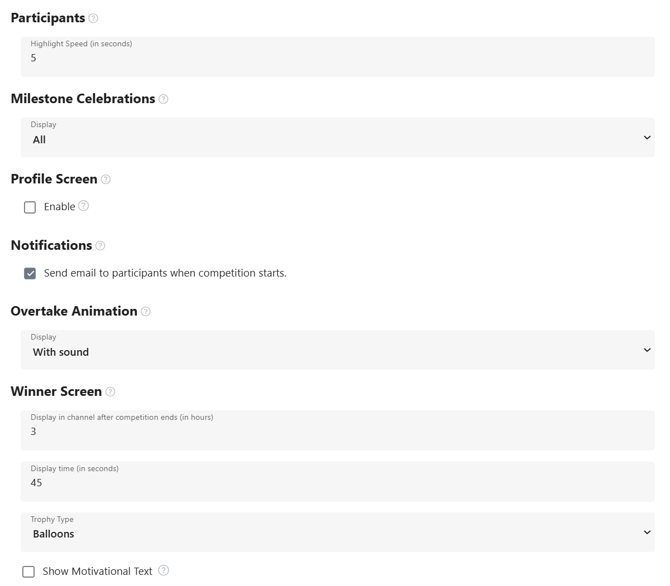
Task: Uncheck Send email to participants checkbox
Action: [x=30, y=274]
